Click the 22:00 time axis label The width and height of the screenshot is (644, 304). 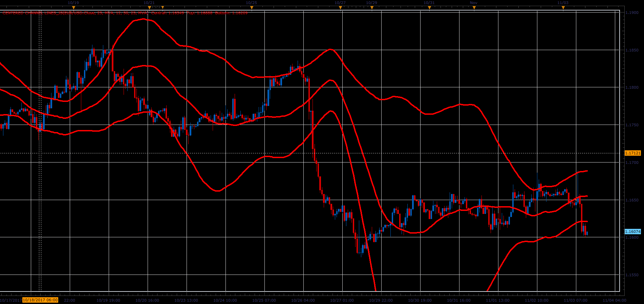70,300
